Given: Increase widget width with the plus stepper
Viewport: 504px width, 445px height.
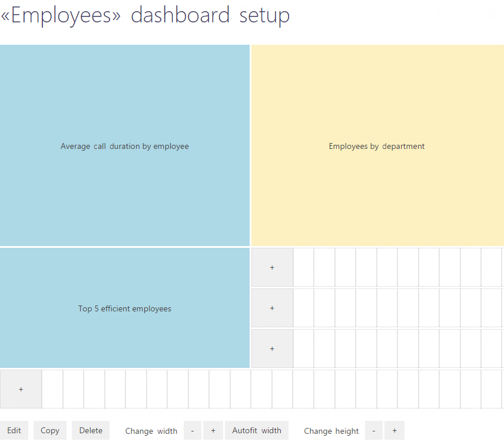Looking at the screenshot, I should (213, 430).
